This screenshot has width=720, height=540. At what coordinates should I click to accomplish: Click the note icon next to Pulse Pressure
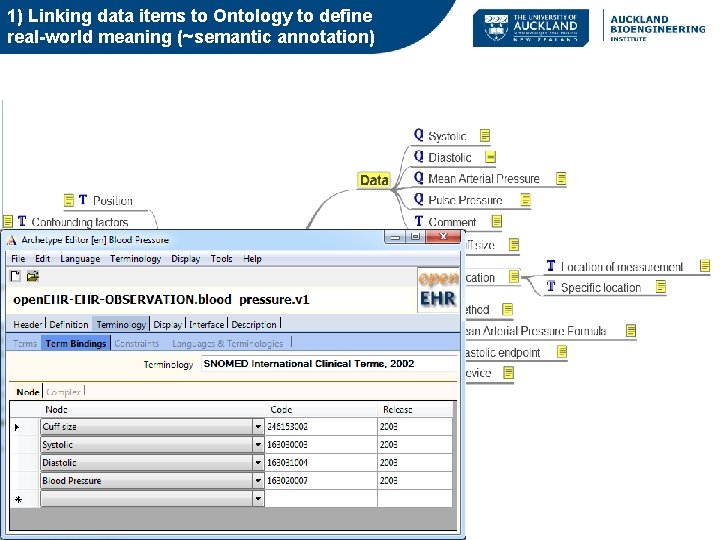pos(525,199)
